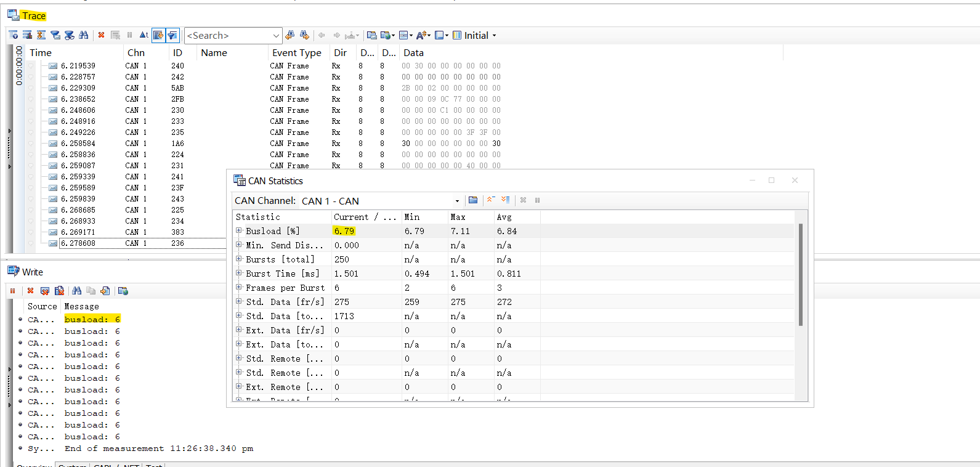The width and height of the screenshot is (980, 467).
Task: Click the Data column header in Trace
Action: pyautogui.click(x=591, y=53)
